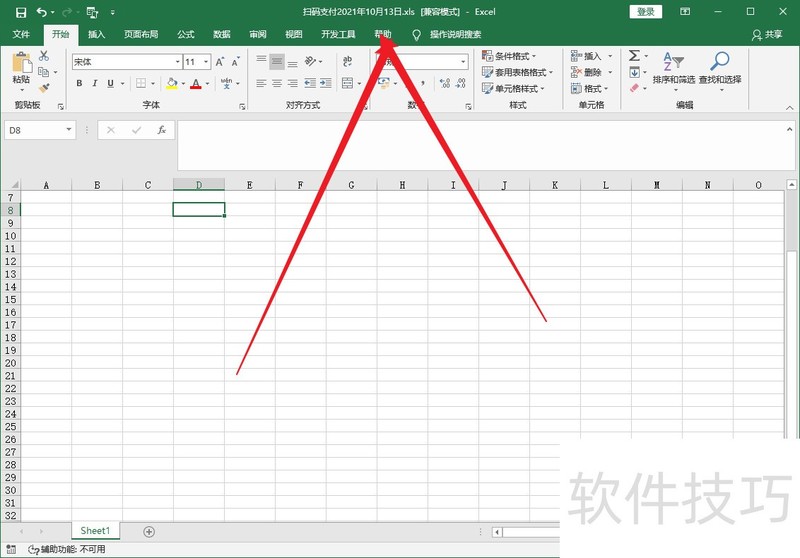The width and height of the screenshot is (800, 558).
Task: Toggle Italic formatting
Action: pyautogui.click(x=97, y=84)
